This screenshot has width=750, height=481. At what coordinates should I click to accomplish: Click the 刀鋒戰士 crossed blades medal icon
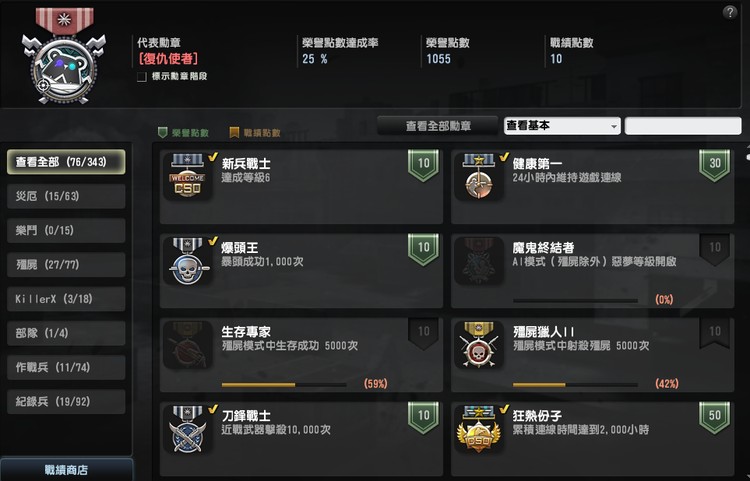point(188,429)
